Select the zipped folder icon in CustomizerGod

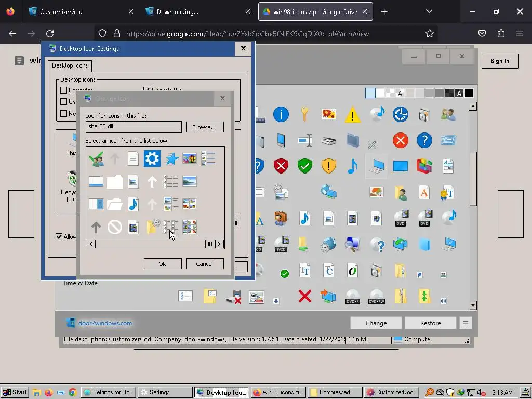point(401,296)
